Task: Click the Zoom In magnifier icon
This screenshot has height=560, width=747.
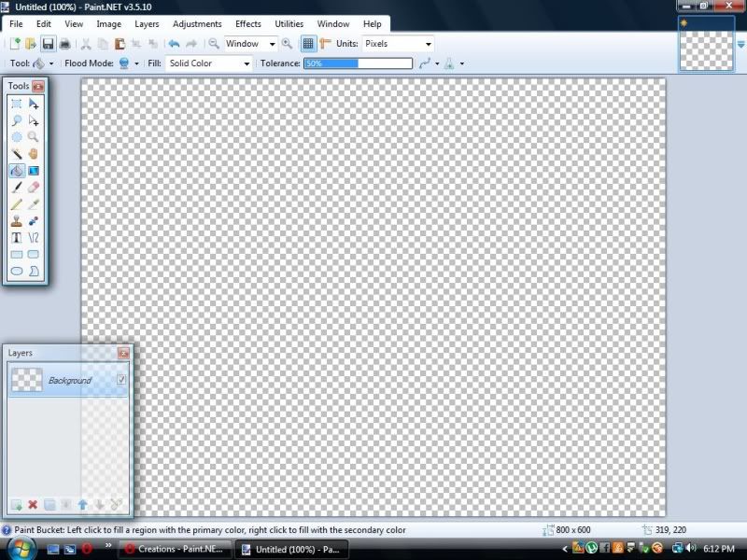Action: [287, 44]
